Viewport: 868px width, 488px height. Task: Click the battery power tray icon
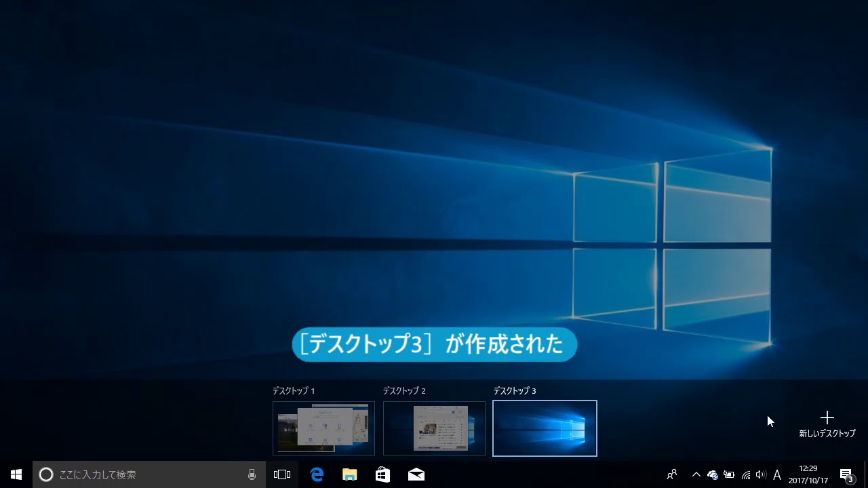click(x=729, y=474)
